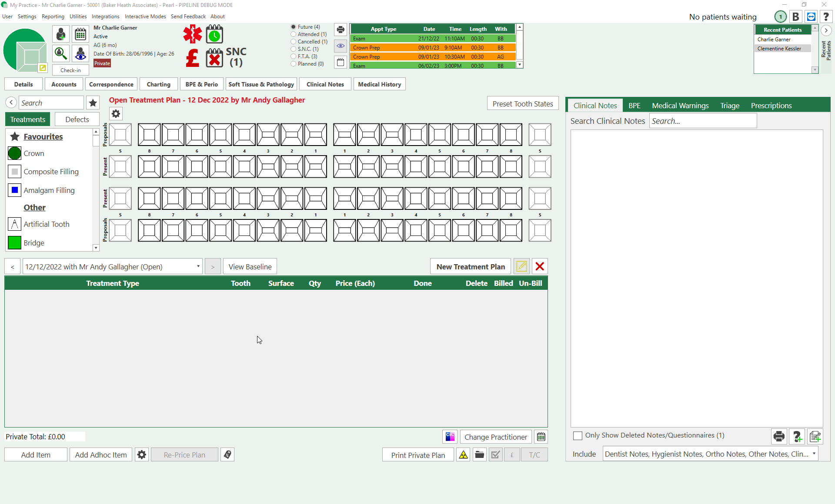The height and width of the screenshot is (504, 835).
Task: Click the favourites star button beside Search
Action: coord(93,103)
